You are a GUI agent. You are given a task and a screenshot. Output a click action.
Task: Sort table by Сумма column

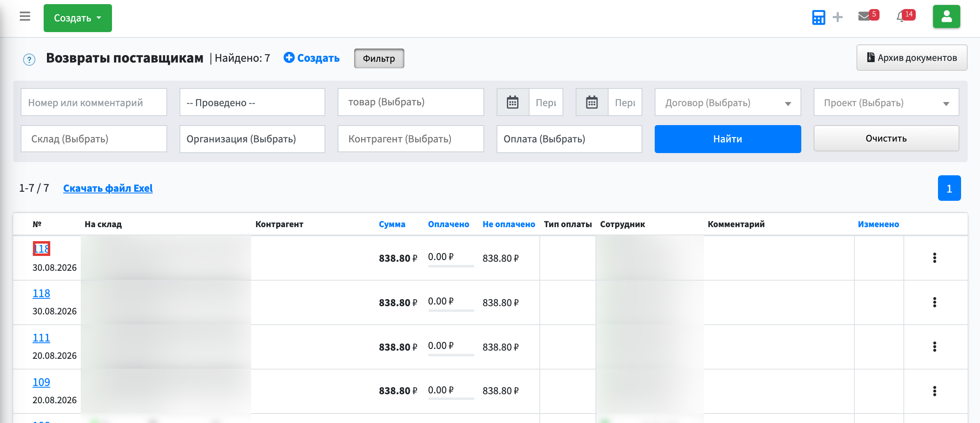(392, 224)
